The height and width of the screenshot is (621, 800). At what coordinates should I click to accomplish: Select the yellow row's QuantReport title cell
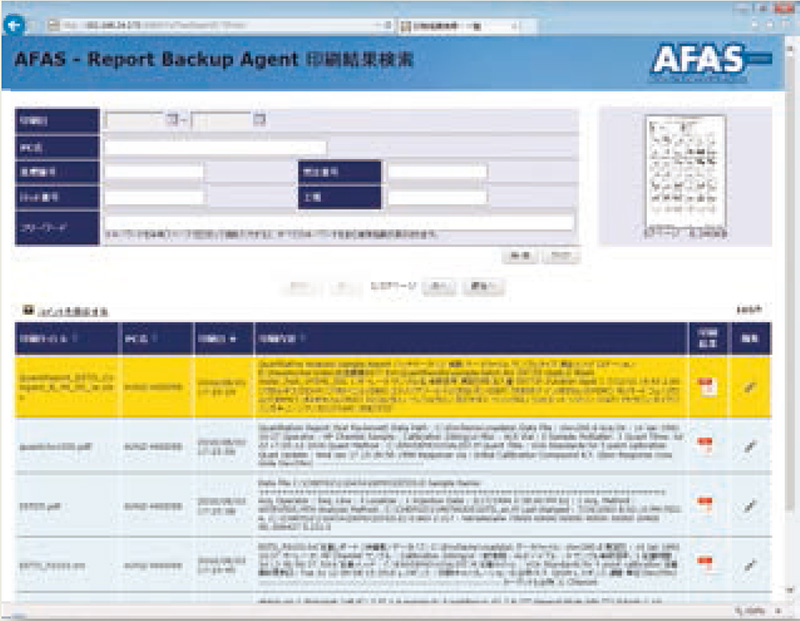pyautogui.click(x=67, y=387)
